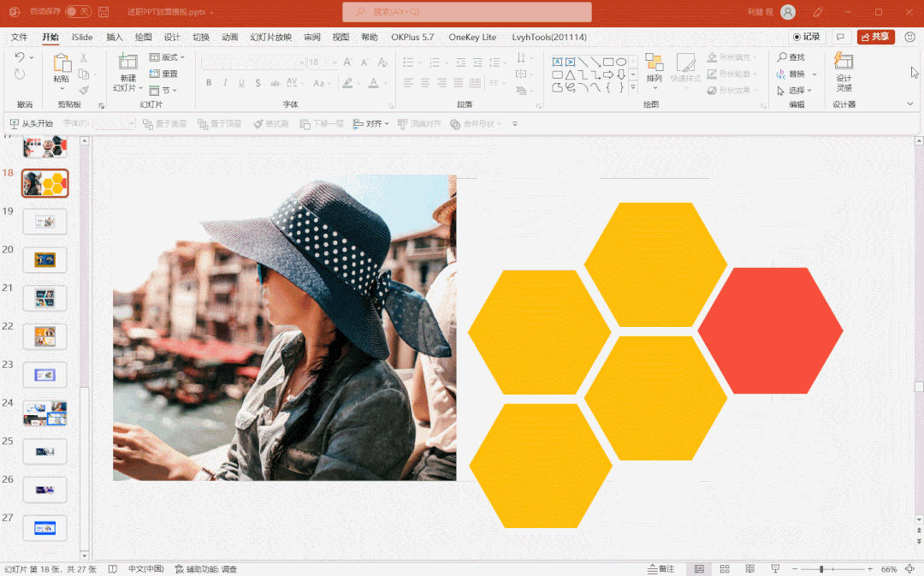This screenshot has width=924, height=576.
Task: Increase font size with larger A icon
Action: click(x=347, y=62)
